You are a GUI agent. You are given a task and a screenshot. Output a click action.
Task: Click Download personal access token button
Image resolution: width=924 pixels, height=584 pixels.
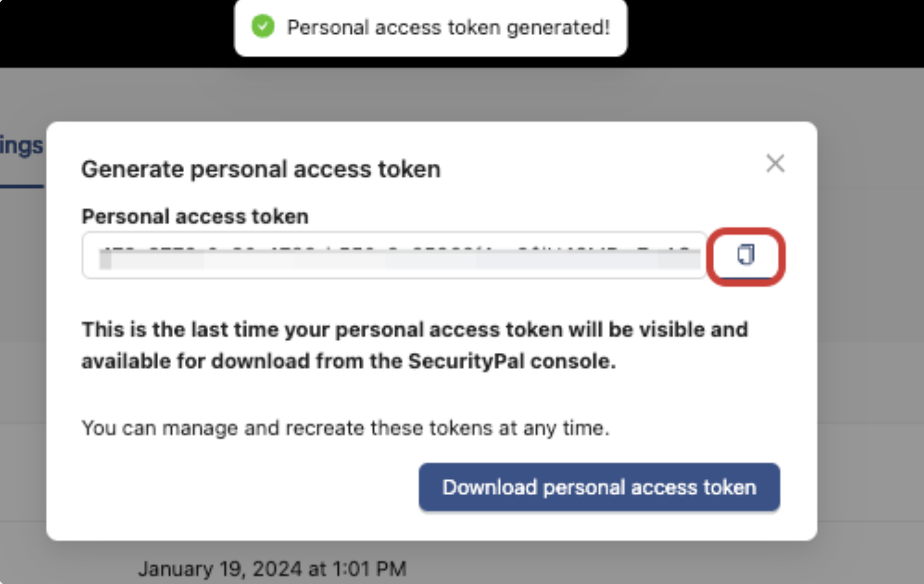[x=599, y=487]
